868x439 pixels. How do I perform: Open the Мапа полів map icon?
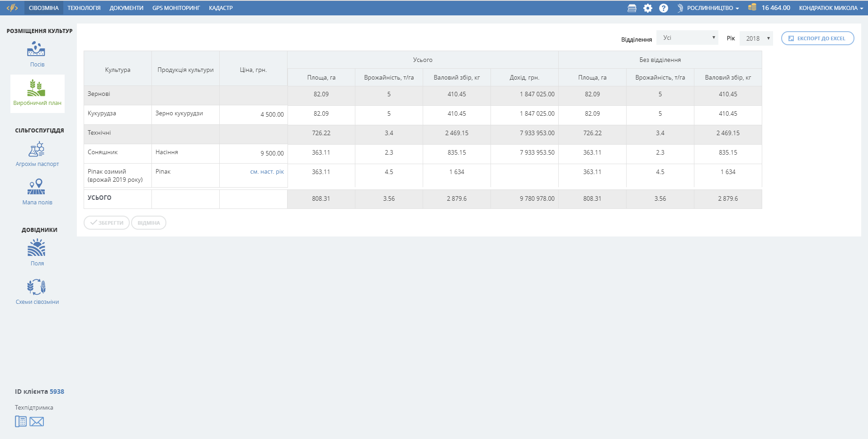[36, 187]
